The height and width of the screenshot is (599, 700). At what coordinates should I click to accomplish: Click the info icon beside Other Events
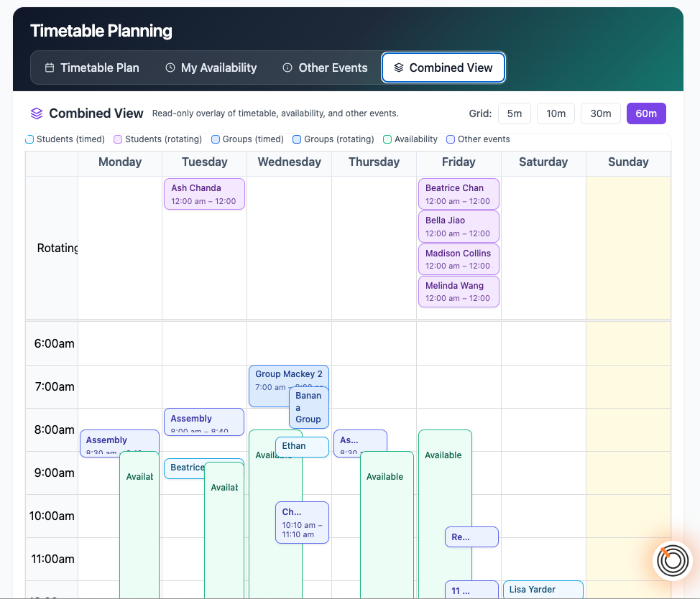[x=287, y=68]
